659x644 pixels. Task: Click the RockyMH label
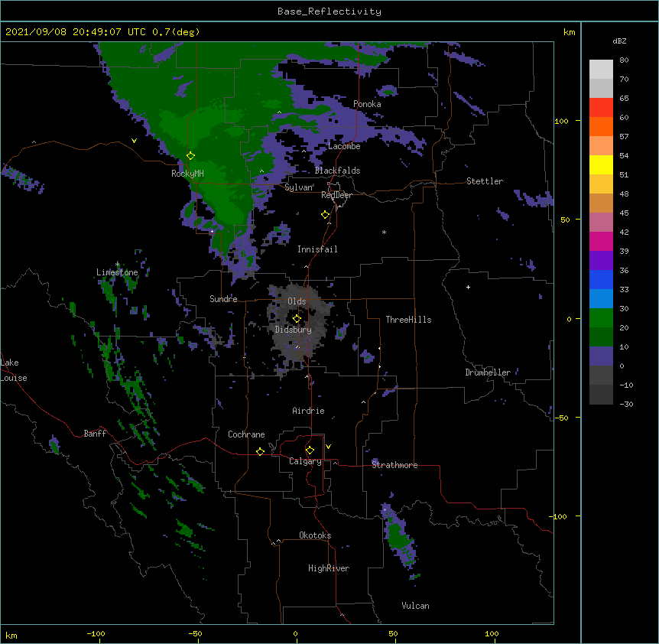187,174
